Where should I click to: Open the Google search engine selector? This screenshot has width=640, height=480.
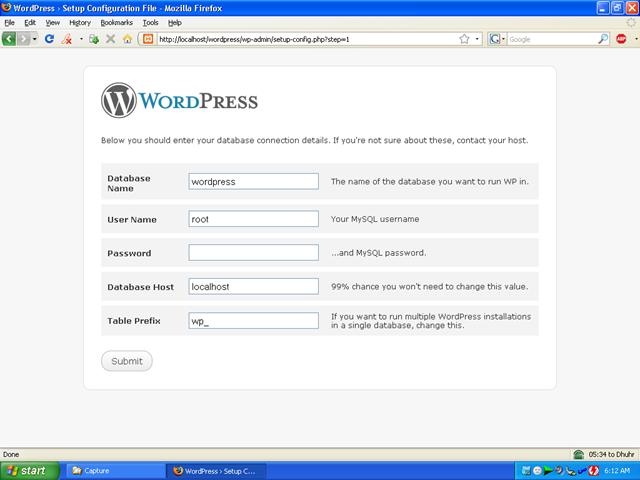497,39
